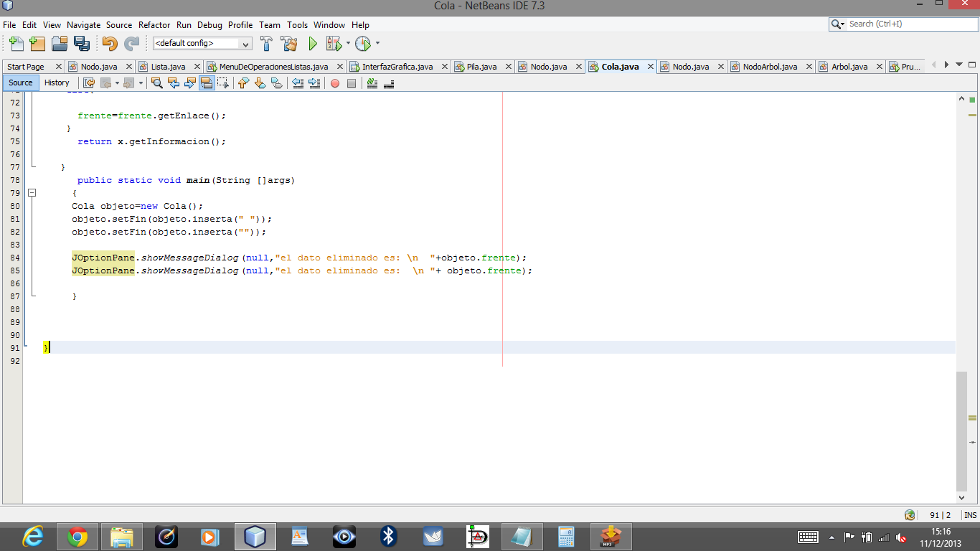Show the opened documents list arrow
This screenshot has height=551, width=980.
(x=960, y=65)
